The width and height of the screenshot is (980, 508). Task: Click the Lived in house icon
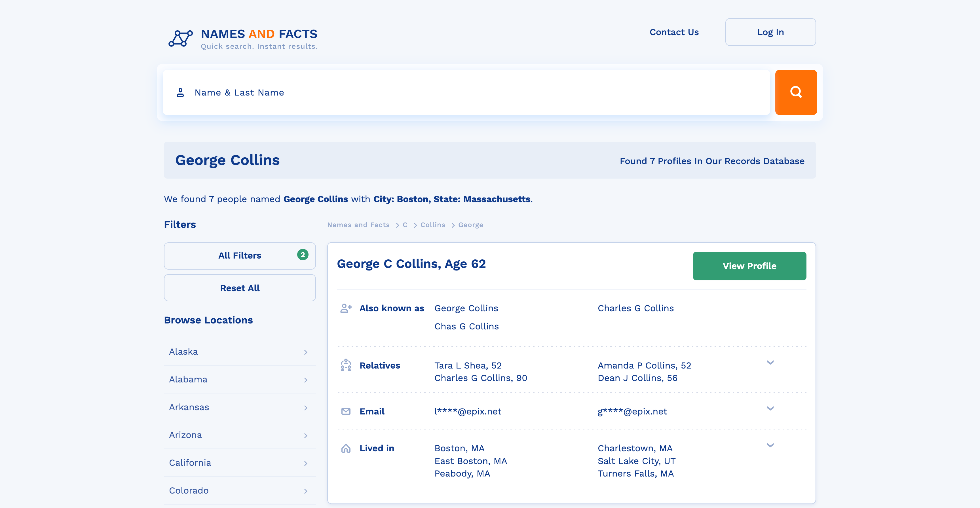coord(346,448)
